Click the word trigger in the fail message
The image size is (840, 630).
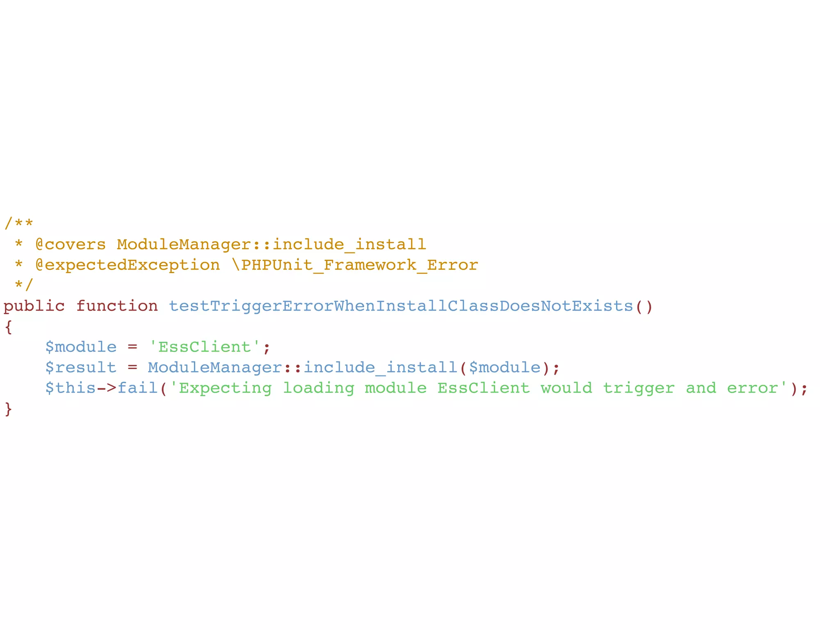(x=639, y=388)
